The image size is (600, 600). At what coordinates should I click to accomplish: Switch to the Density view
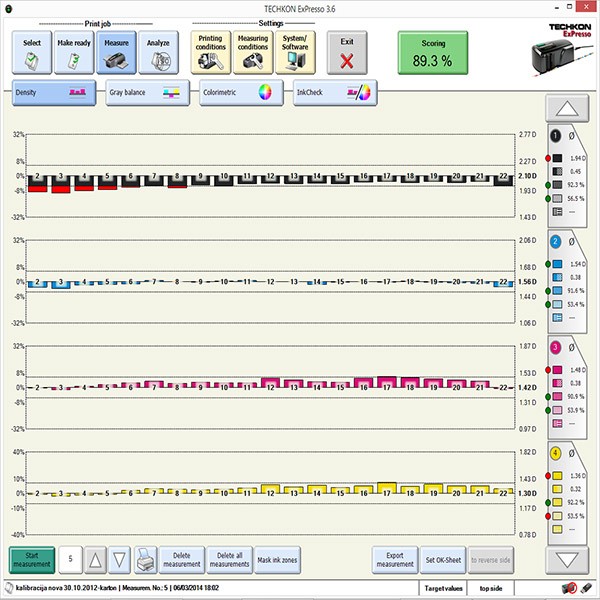point(54,93)
